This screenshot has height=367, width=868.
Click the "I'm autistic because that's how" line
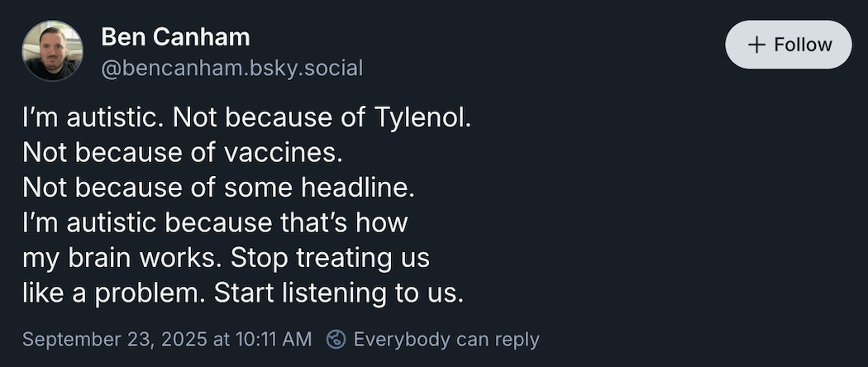[216, 223]
